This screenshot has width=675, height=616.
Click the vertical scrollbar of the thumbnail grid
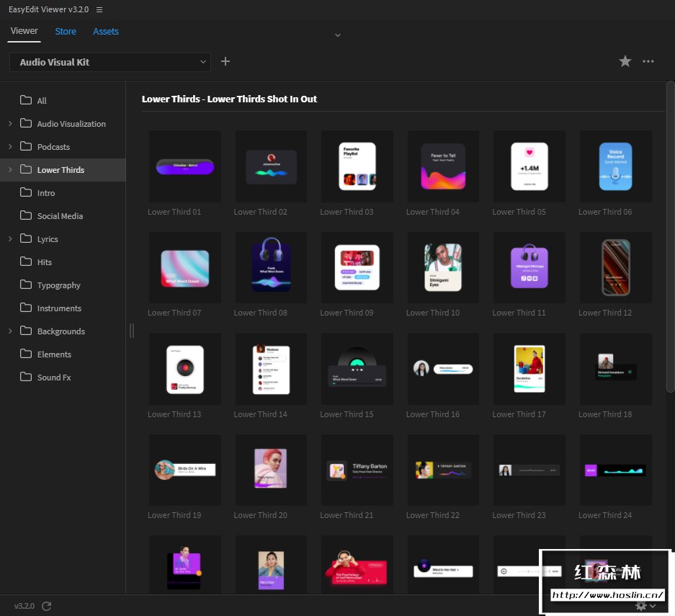[x=670, y=237]
